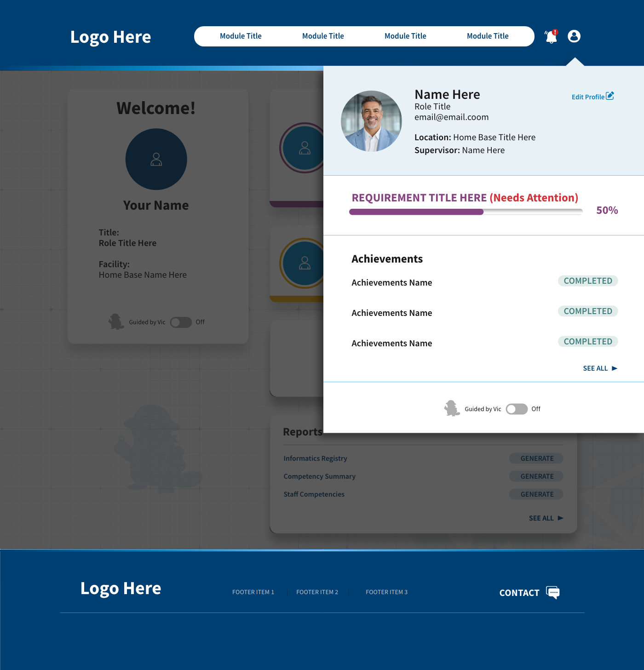
Task: Enable Guided by Vic on the Welcome card
Action: [x=181, y=322]
